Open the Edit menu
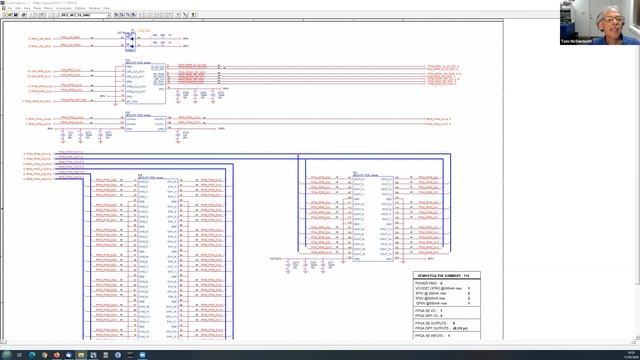Image resolution: width=640 pixels, height=360 pixels. [x=18, y=8]
